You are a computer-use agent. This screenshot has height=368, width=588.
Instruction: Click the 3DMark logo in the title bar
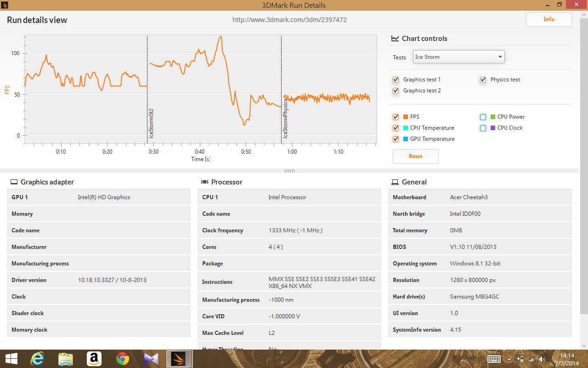coord(6,5)
